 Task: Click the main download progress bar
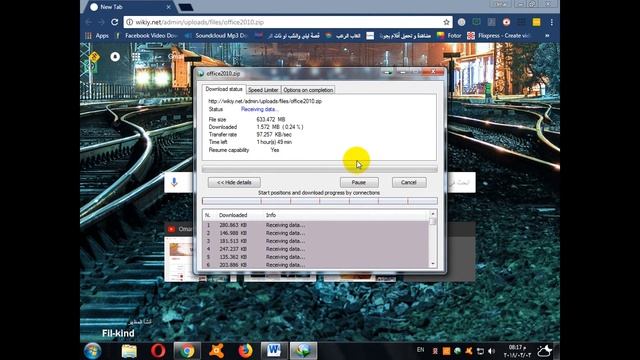(320, 169)
